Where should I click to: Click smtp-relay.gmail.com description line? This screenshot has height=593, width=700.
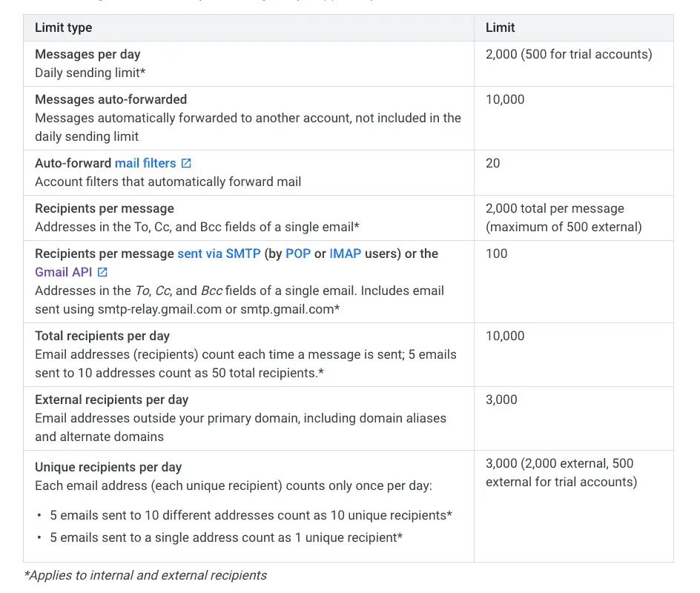point(188,309)
